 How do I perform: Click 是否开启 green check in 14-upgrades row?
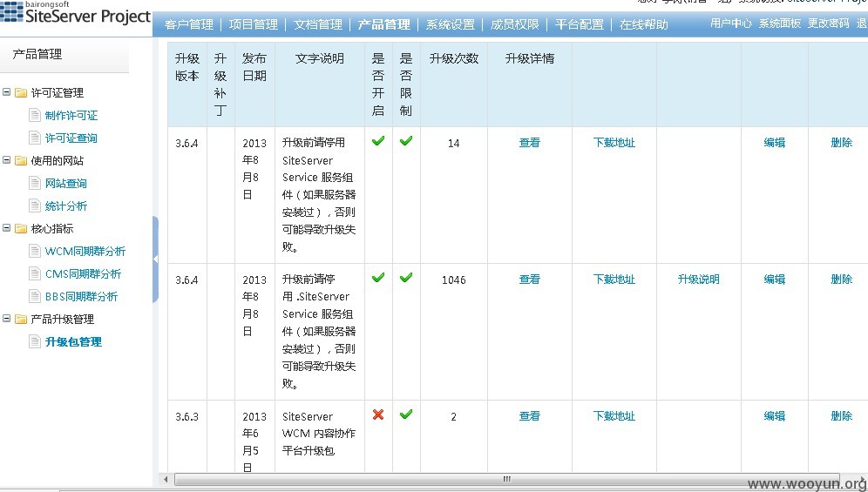pos(378,140)
